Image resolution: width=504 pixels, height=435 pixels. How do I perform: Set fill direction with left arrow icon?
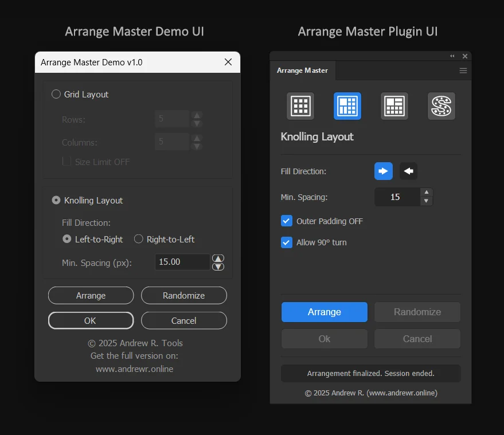pos(408,171)
